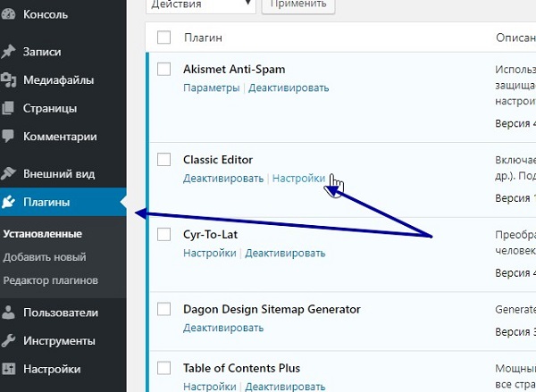
Task: Check the Table of Contents Plus box
Action: tap(164, 368)
